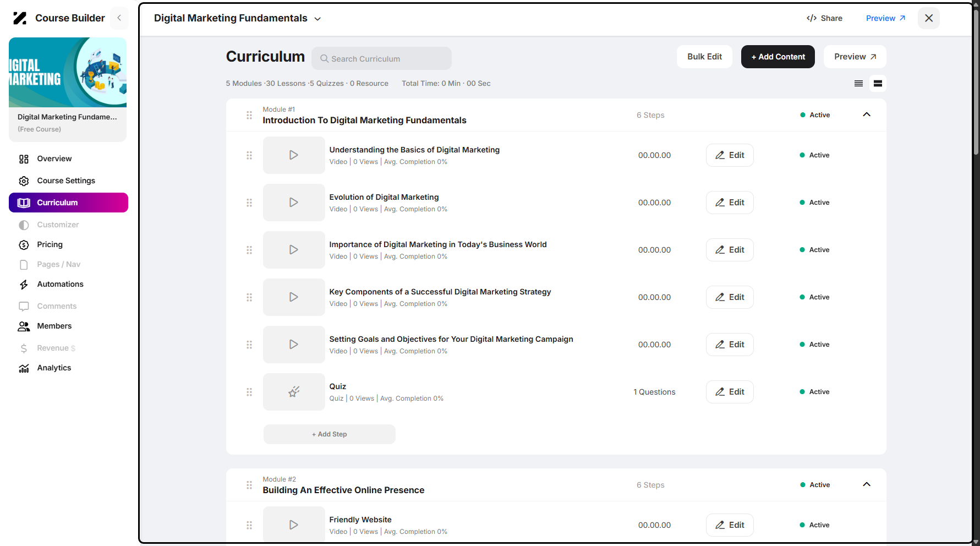980x546 pixels.
Task: Toggle Active status for Understanding the Basics lesson
Action: point(814,155)
